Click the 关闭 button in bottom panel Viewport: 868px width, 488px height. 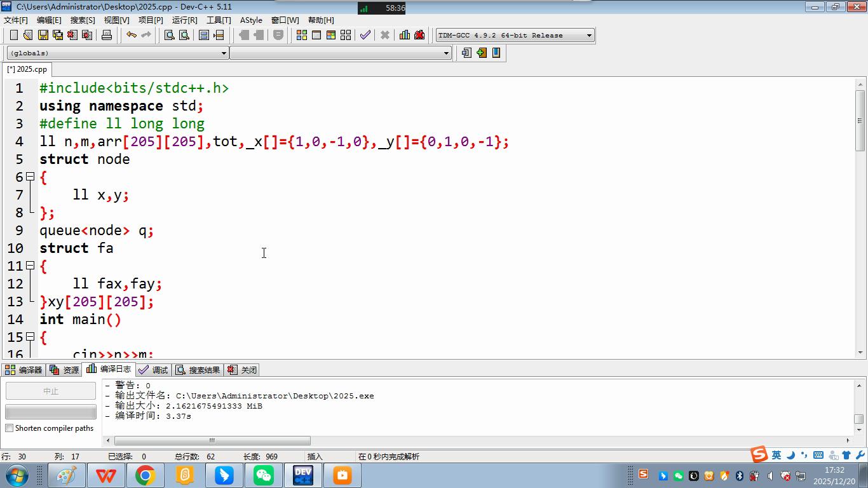(242, 370)
